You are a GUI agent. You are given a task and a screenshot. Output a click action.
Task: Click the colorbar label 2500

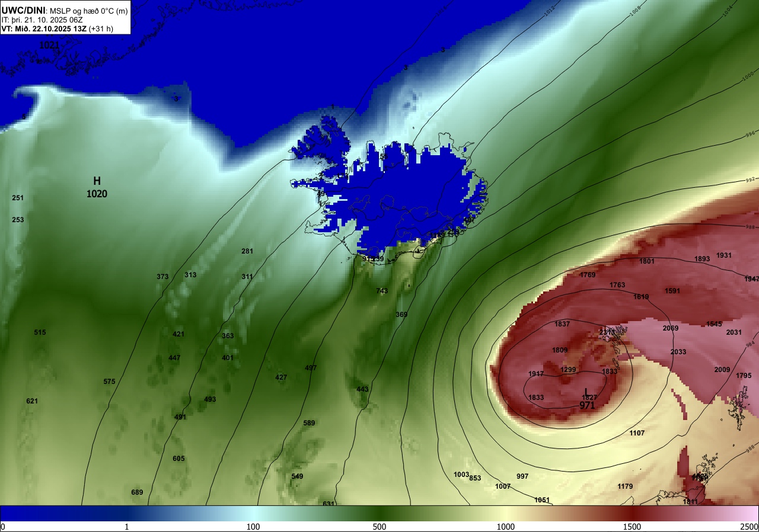[750, 527]
